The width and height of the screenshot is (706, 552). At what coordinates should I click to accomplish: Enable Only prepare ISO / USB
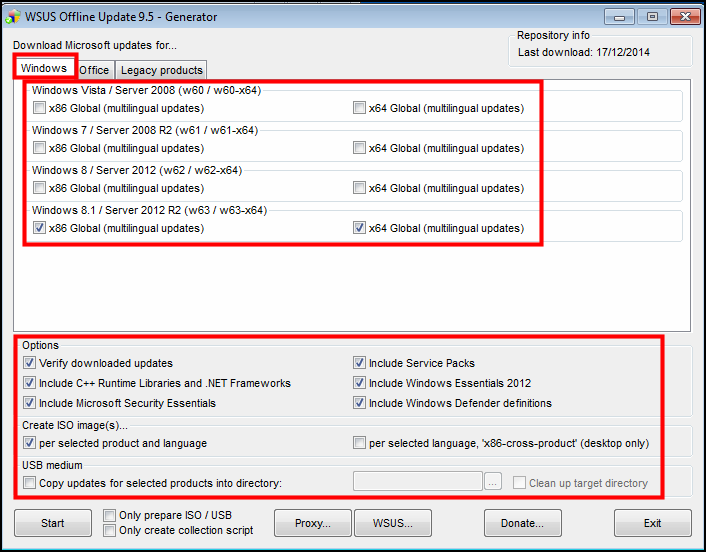click(x=109, y=516)
